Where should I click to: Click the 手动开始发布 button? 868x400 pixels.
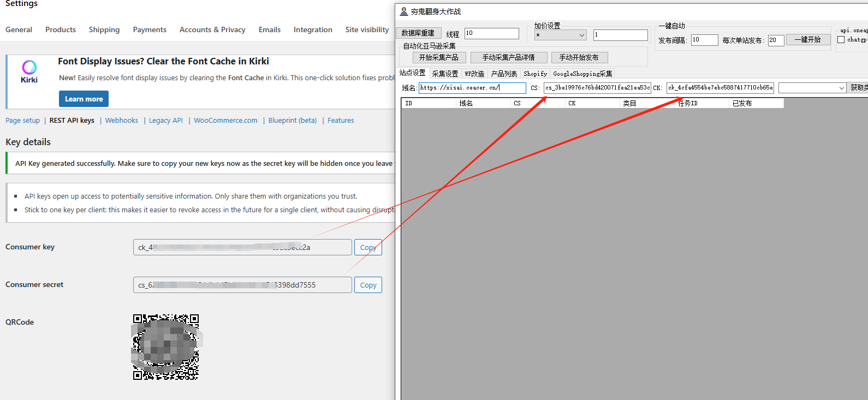579,57
